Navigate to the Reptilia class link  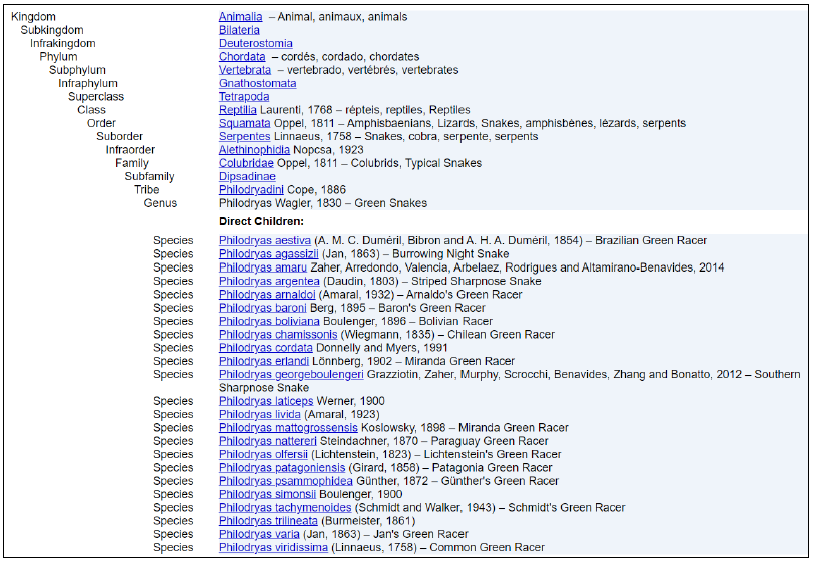pyautogui.click(x=238, y=110)
